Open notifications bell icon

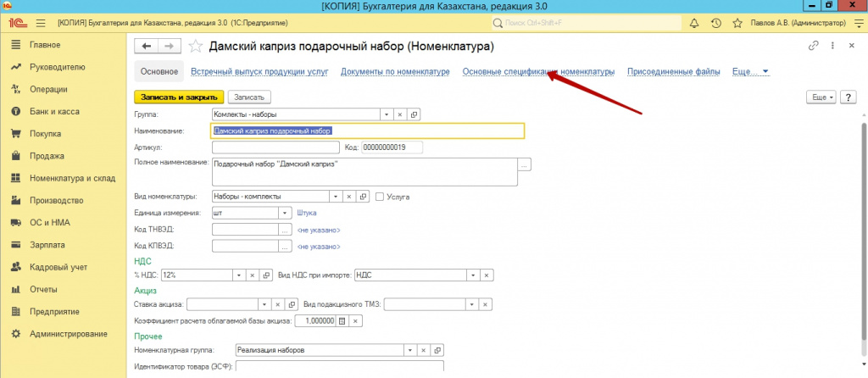click(693, 23)
